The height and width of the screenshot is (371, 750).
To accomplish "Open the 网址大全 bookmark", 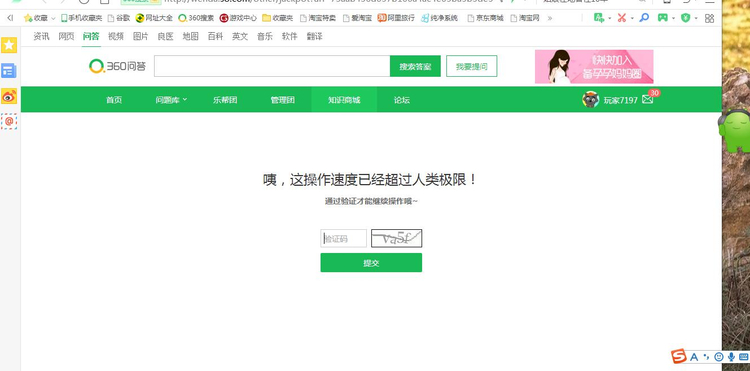I will pyautogui.click(x=154, y=18).
